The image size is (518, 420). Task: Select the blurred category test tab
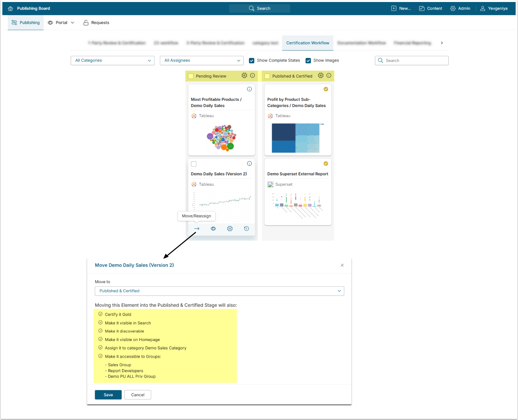[265, 43]
